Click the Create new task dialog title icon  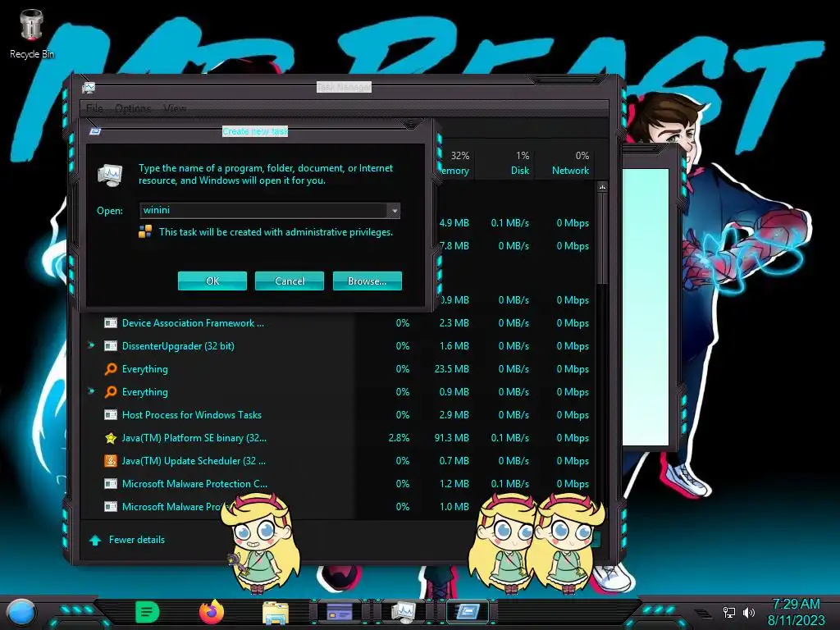[95, 131]
